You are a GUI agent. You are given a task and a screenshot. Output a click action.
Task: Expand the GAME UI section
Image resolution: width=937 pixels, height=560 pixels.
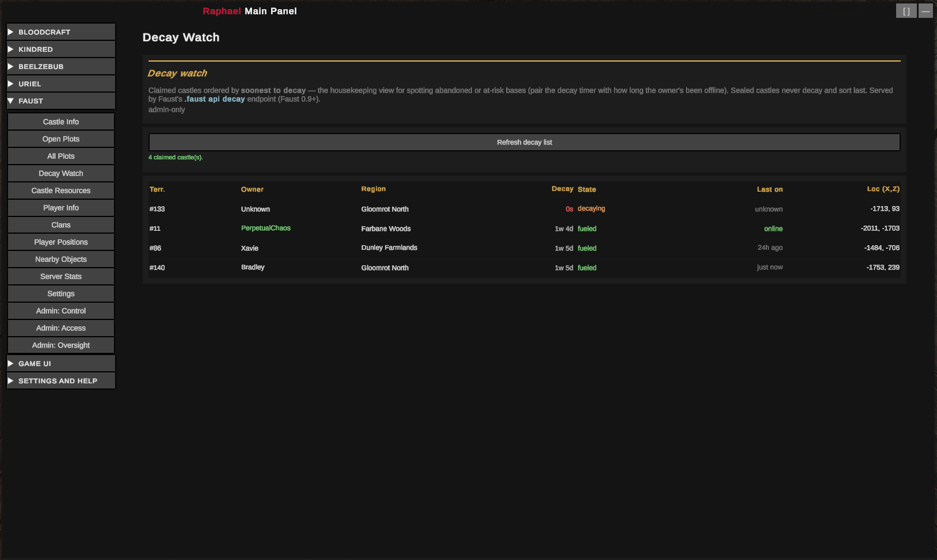61,363
